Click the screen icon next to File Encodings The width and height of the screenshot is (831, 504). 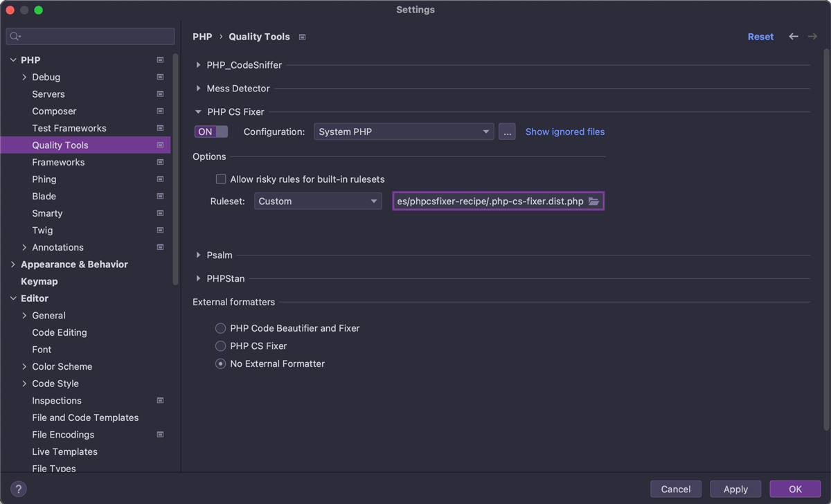pyautogui.click(x=159, y=434)
